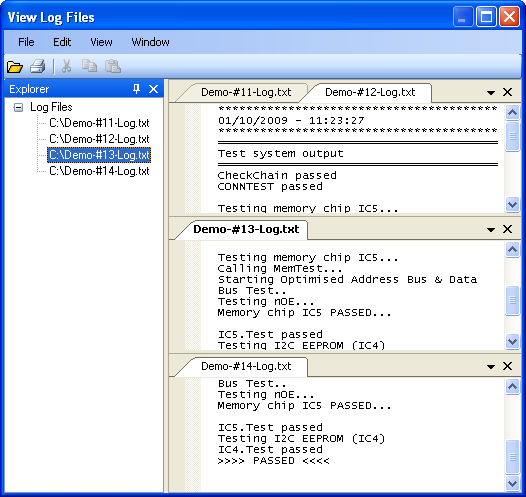Click the Copy toolbar icon
This screenshot has width=526, height=497.
[90, 66]
